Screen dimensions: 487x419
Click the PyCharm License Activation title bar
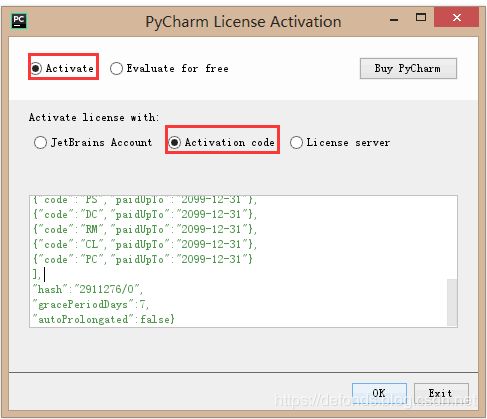pyautogui.click(x=243, y=22)
